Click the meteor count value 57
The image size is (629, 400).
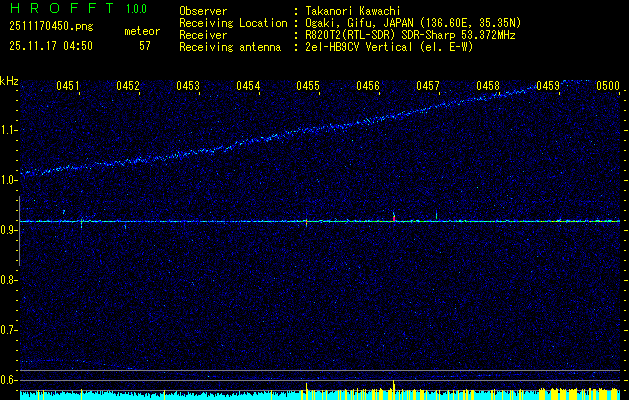point(145,45)
